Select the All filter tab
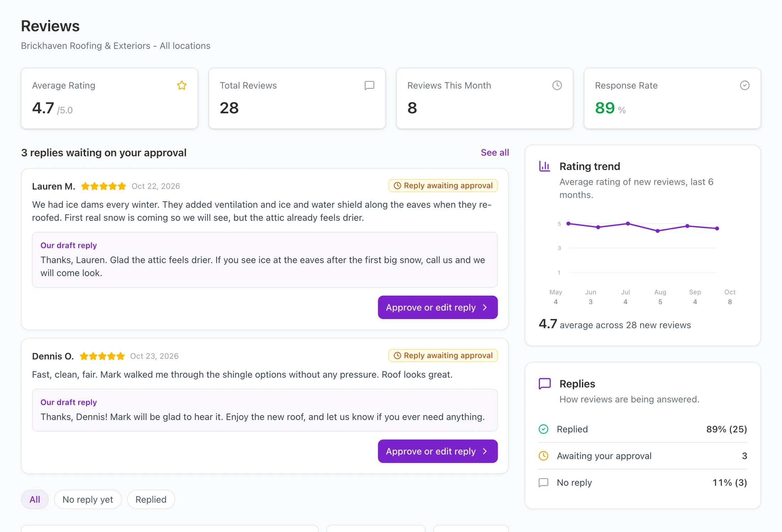 (x=35, y=499)
